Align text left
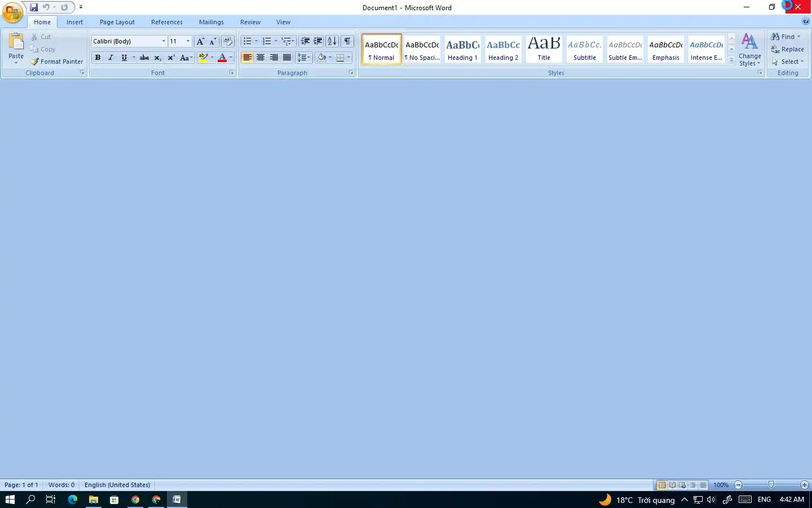The image size is (812, 508). pos(247,58)
